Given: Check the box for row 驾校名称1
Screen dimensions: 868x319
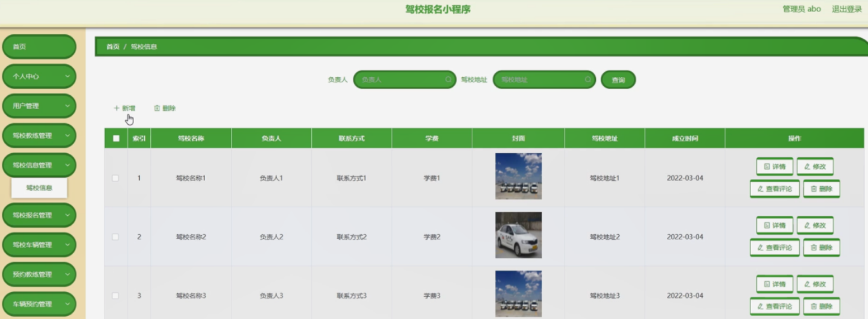Looking at the screenshot, I should (116, 178).
